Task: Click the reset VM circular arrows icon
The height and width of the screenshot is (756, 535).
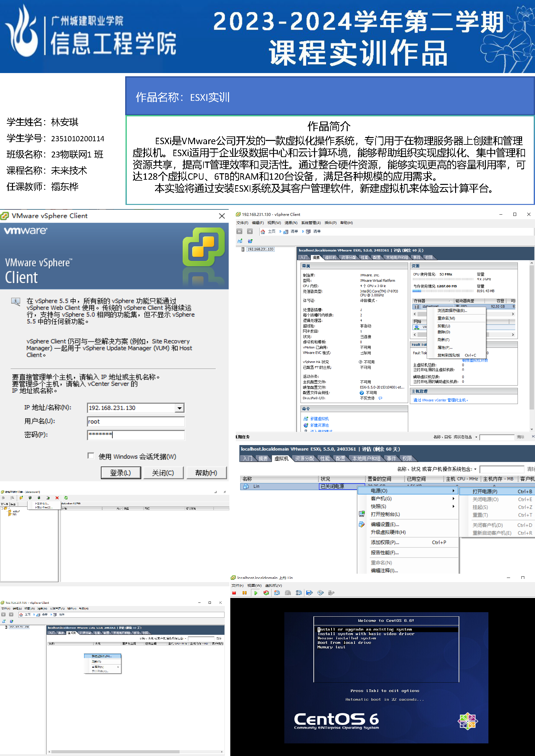Action: coord(266,593)
